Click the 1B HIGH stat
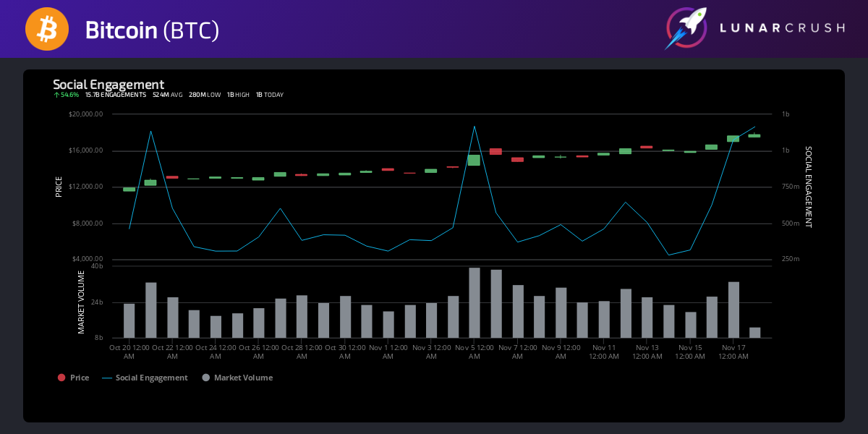This screenshot has height=434, width=868. (x=238, y=95)
